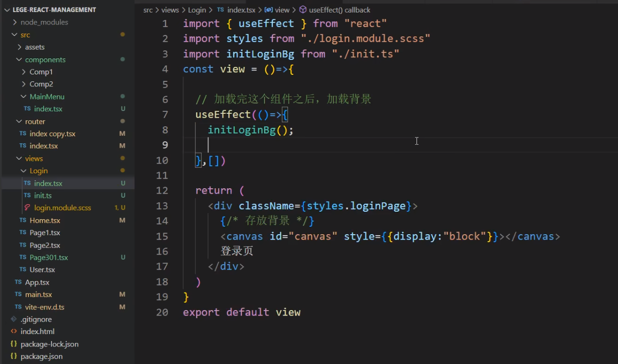The image size is (618, 364).
Task: Click the git icon beside .gitignore
Action: point(13,319)
